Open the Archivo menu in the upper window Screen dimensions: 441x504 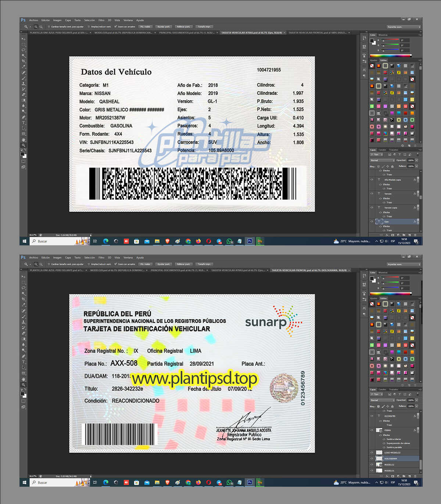coord(33,20)
